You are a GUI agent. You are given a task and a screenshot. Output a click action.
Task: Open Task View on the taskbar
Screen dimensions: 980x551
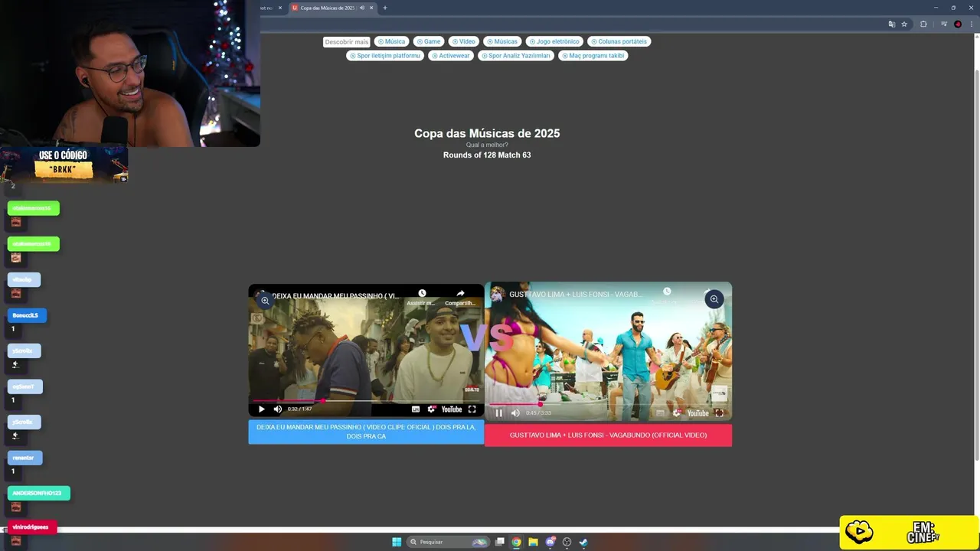[x=500, y=542]
